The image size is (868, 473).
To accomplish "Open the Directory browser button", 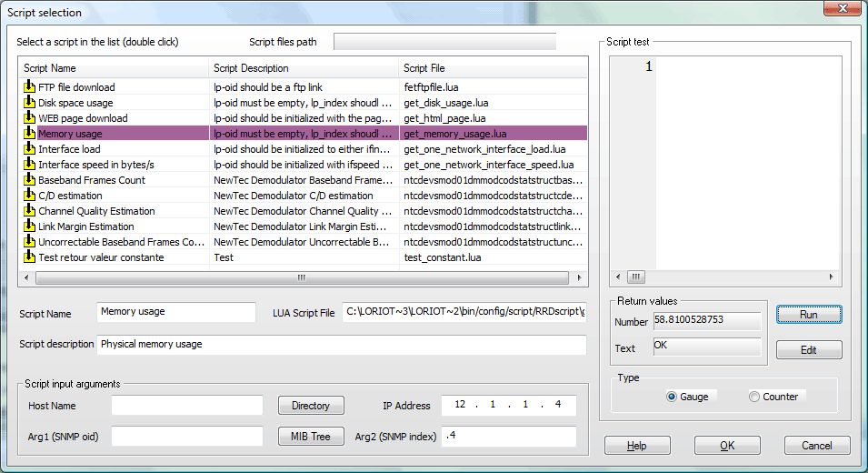I will tap(311, 406).
